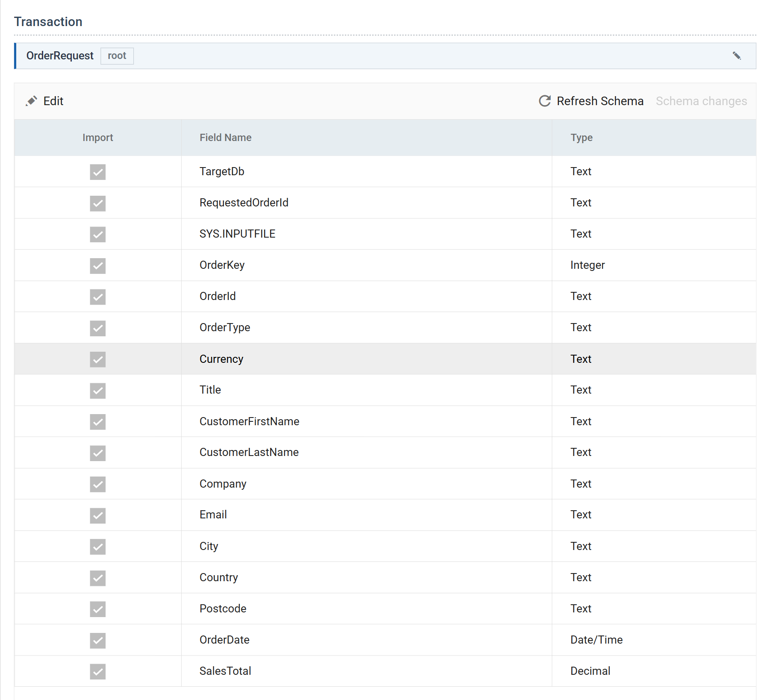This screenshot has width=770, height=700.
Task: Toggle the Import checkbox for OrderDate
Action: pos(98,640)
